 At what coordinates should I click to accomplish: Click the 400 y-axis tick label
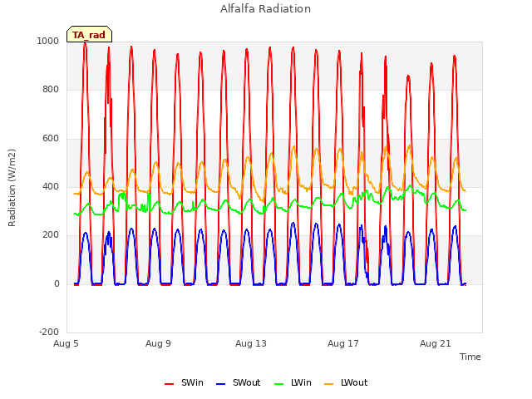pyautogui.click(x=51, y=186)
